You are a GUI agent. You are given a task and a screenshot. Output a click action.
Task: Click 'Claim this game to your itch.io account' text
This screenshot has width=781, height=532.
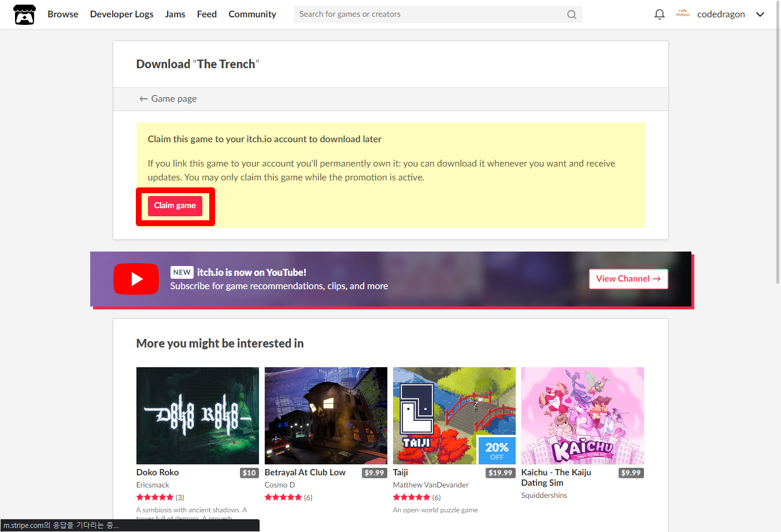tap(264, 139)
